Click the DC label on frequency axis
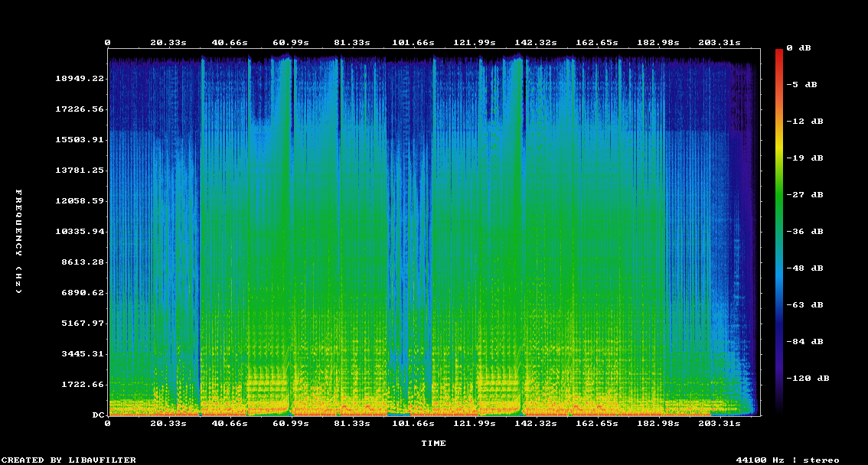 (x=99, y=415)
